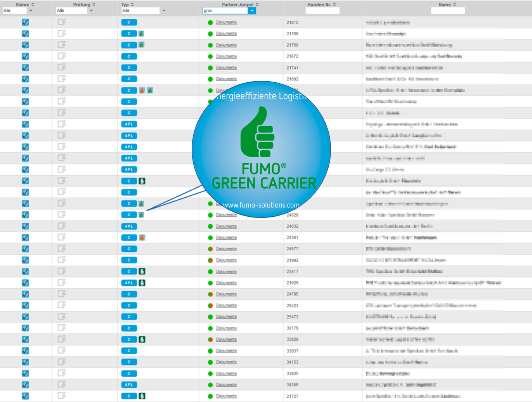Click the C type badge in row 21672
This screenshot has width=532, height=402.
[x=129, y=56]
